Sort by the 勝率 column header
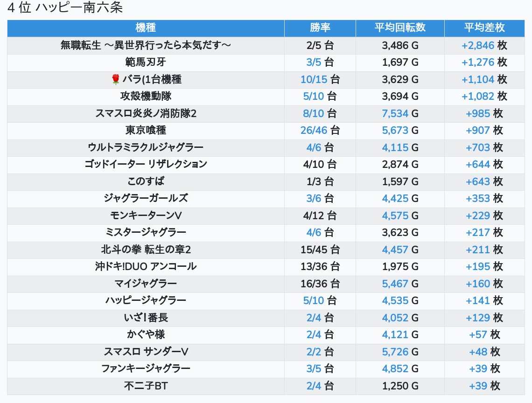532x403 pixels. coord(320,28)
